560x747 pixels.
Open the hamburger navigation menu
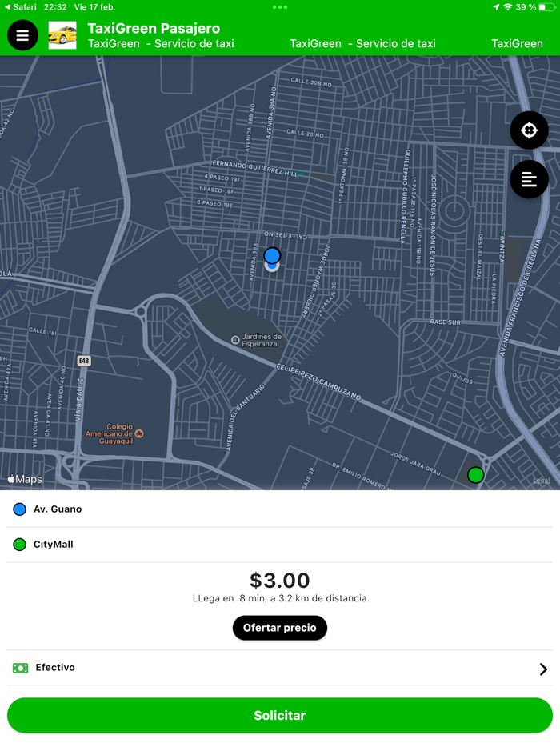22,34
